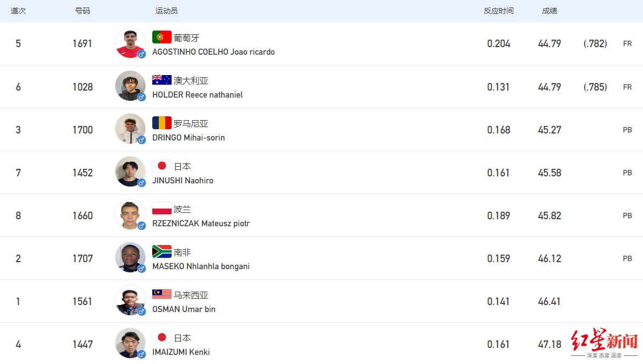This screenshot has width=643, height=364.
Task: Click the Japan flag beside JINUSHI Naohiro
Action: pyautogui.click(x=161, y=166)
